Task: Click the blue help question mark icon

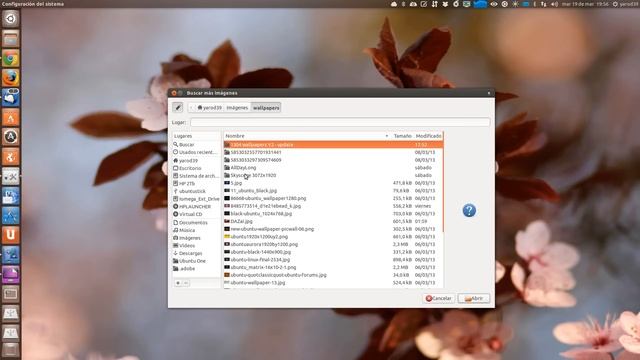Action: pyautogui.click(x=469, y=211)
